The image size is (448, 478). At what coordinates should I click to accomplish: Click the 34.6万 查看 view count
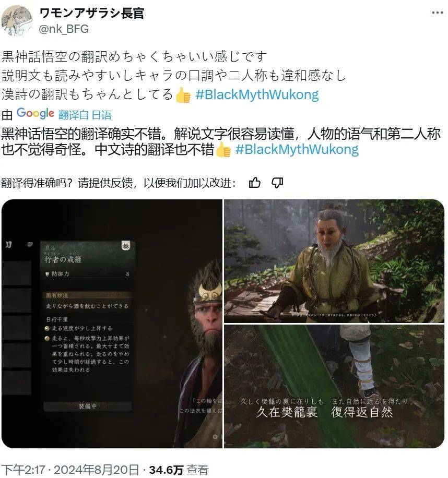pos(179,470)
